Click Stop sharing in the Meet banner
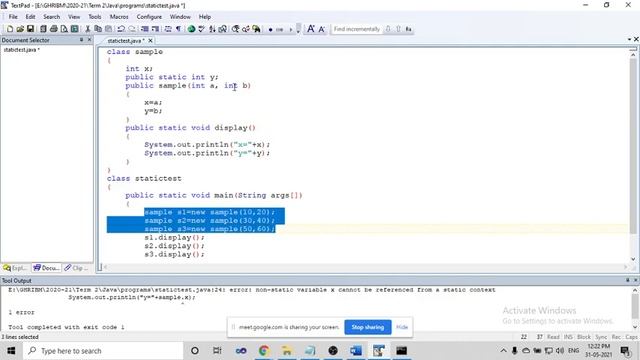Screen dimensions: 640x360 pos(368,327)
